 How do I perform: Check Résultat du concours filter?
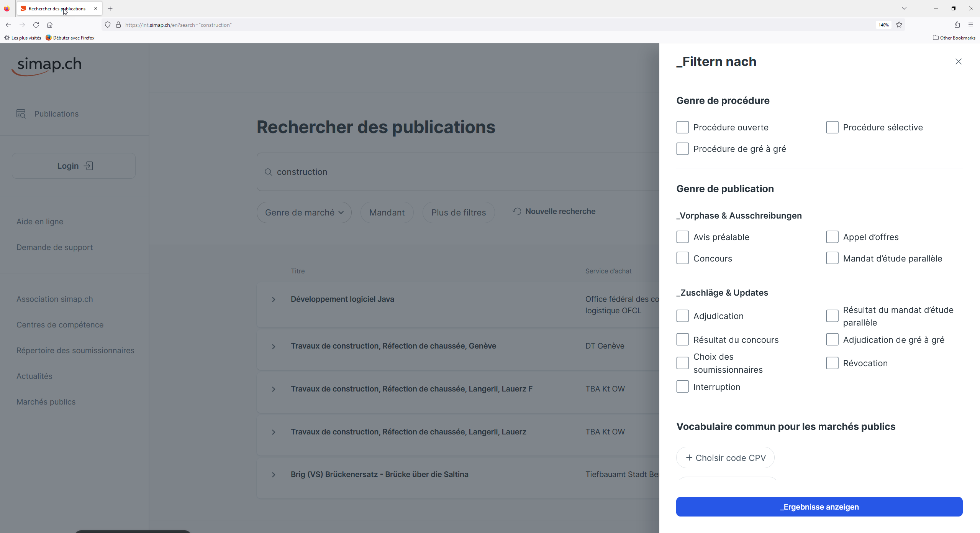click(x=682, y=340)
